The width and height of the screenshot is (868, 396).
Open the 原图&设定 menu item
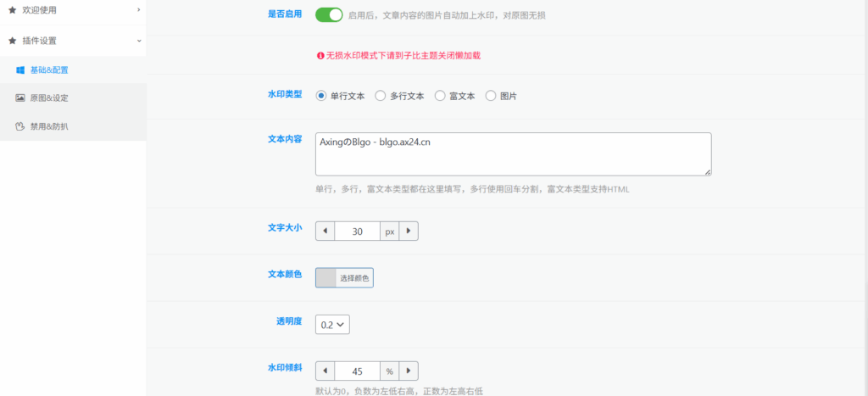[x=49, y=98]
